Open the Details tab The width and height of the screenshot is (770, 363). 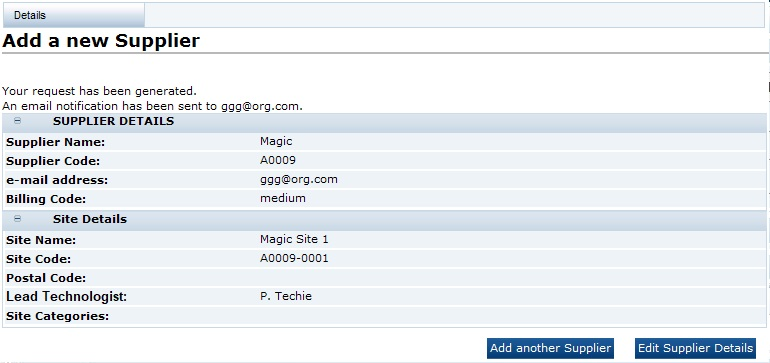(74, 15)
